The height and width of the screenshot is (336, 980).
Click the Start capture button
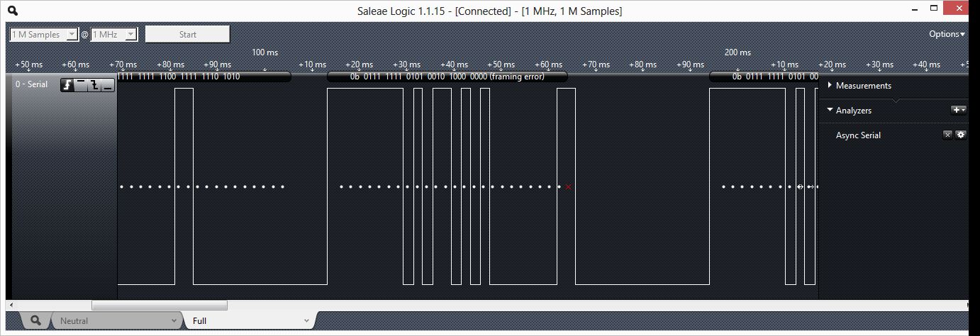(187, 34)
